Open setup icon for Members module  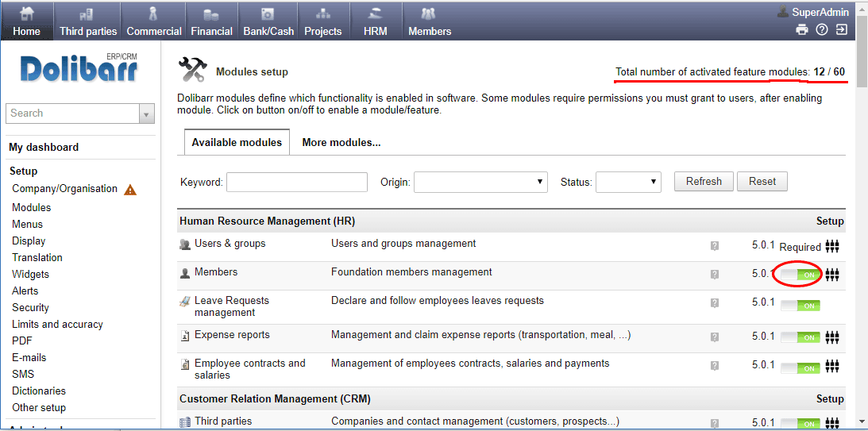pyautogui.click(x=832, y=274)
